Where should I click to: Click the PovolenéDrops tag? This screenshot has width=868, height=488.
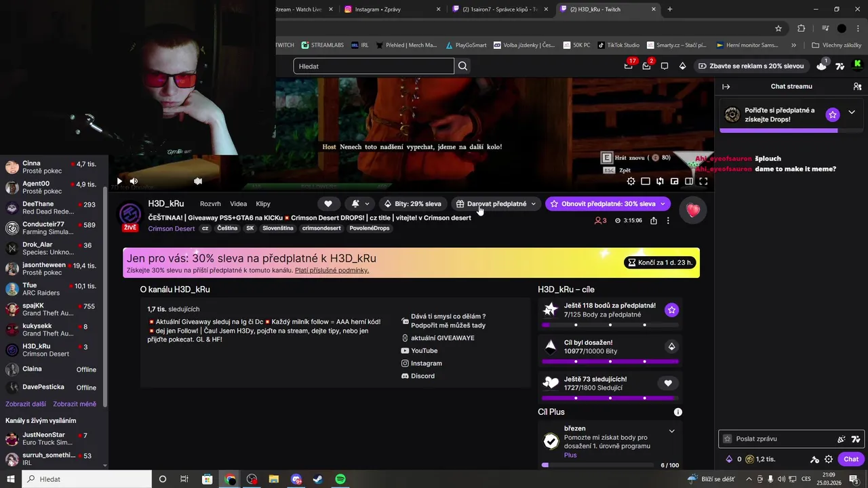[x=370, y=228]
